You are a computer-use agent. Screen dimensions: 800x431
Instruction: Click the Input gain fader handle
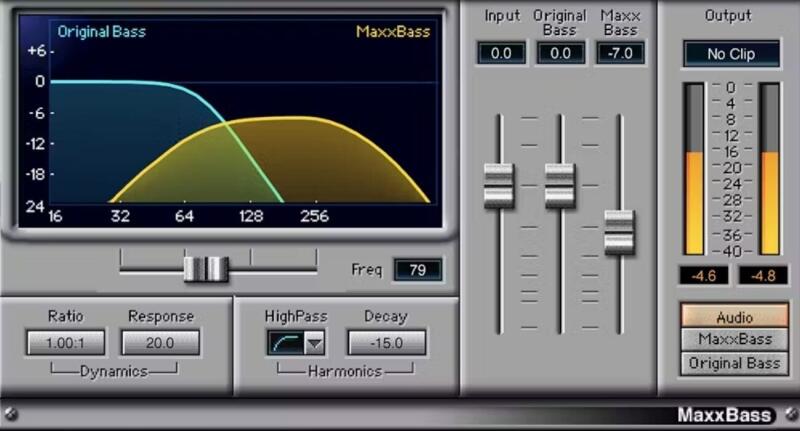point(498,185)
